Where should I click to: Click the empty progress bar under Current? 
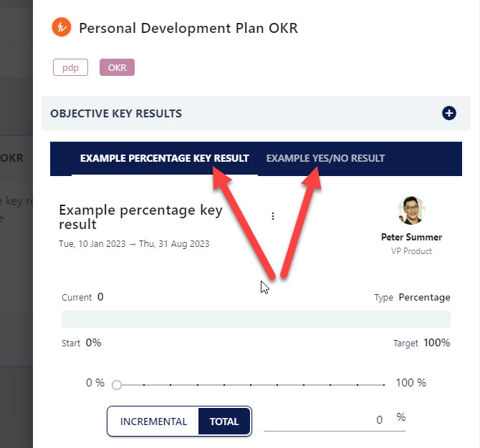pyautogui.click(x=256, y=319)
